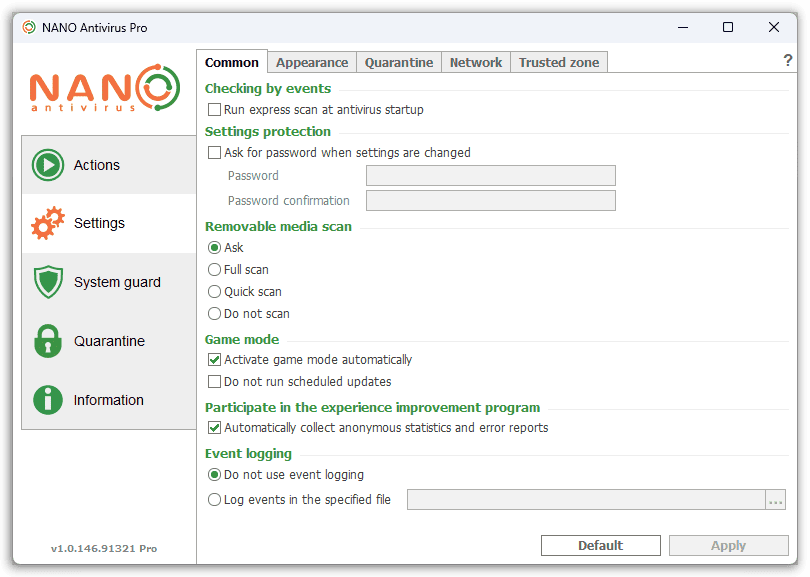Select Log events in the specified file

coord(214,500)
